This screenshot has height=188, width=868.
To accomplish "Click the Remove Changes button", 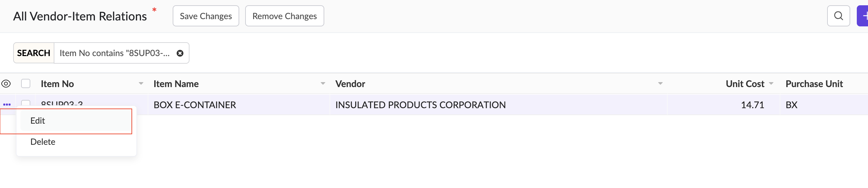I will (284, 16).
